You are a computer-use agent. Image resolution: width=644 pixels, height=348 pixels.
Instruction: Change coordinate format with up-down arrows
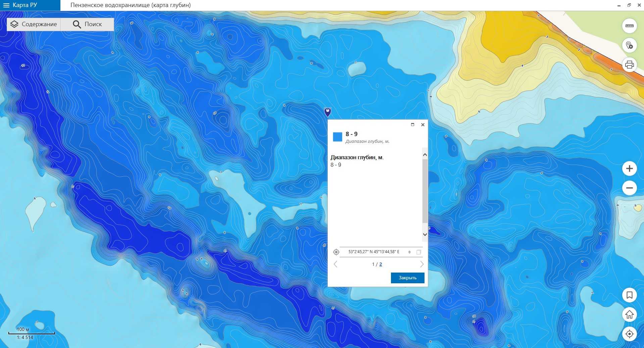point(409,252)
